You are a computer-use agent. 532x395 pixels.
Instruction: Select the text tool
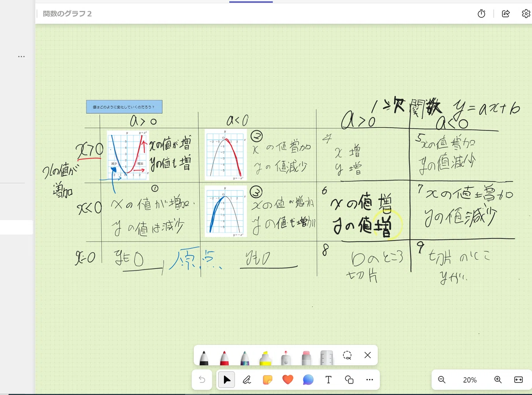point(329,379)
